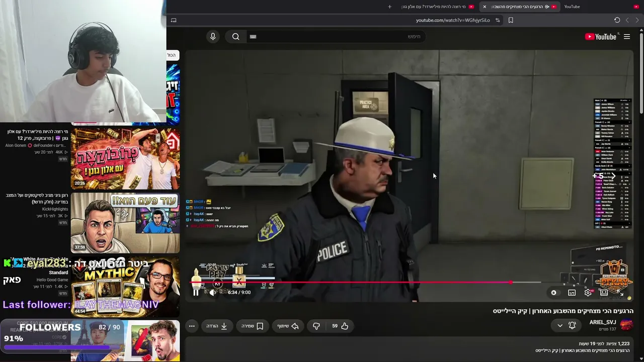644x362 pixels.
Task: Open the player settings gear
Action: [x=588, y=293]
